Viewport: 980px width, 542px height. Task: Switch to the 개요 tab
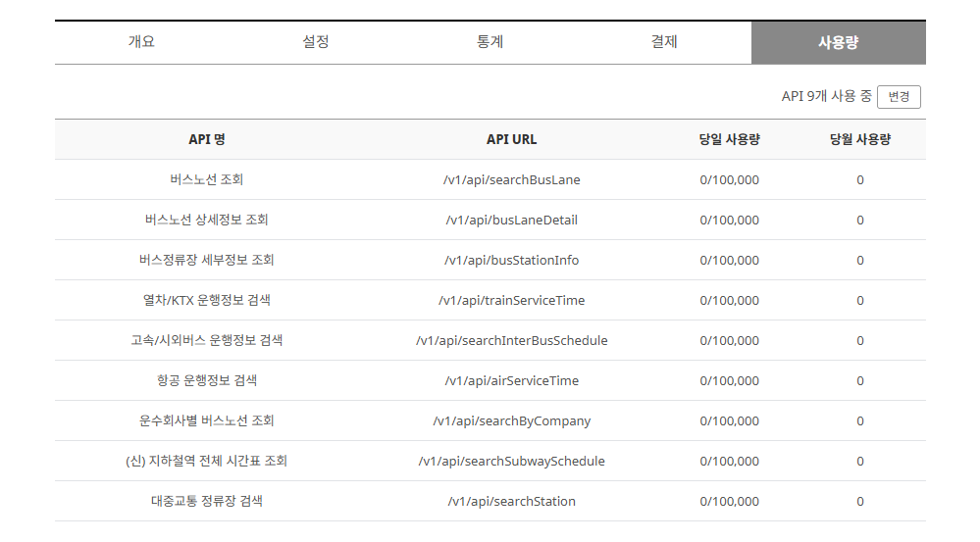tap(142, 42)
